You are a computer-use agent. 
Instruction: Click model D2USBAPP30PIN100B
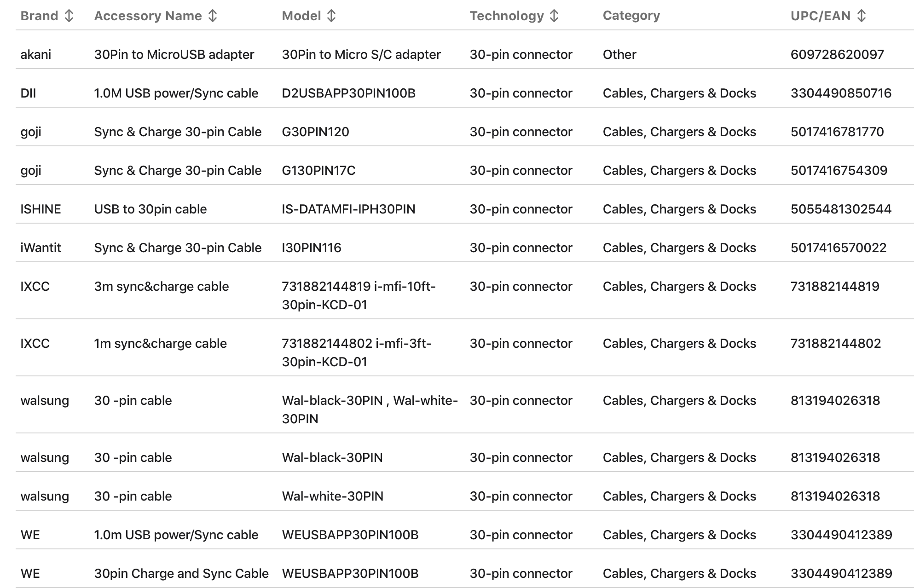pyautogui.click(x=348, y=93)
